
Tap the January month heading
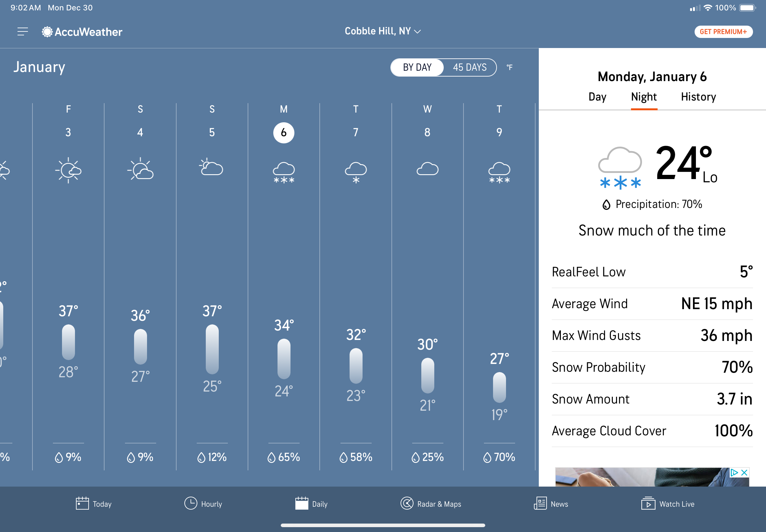pos(39,67)
